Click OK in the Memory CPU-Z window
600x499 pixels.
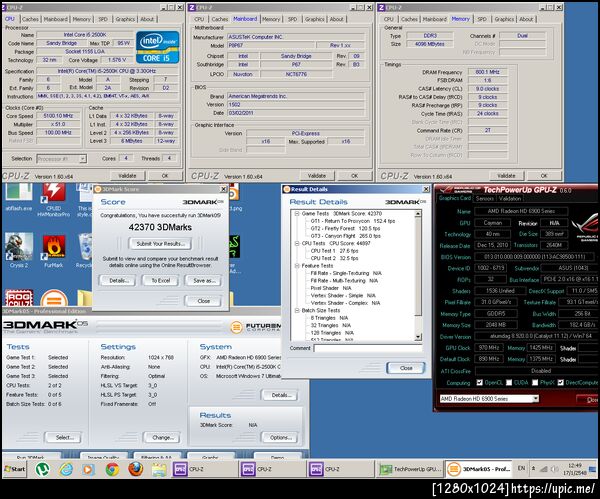pyautogui.click(x=544, y=176)
